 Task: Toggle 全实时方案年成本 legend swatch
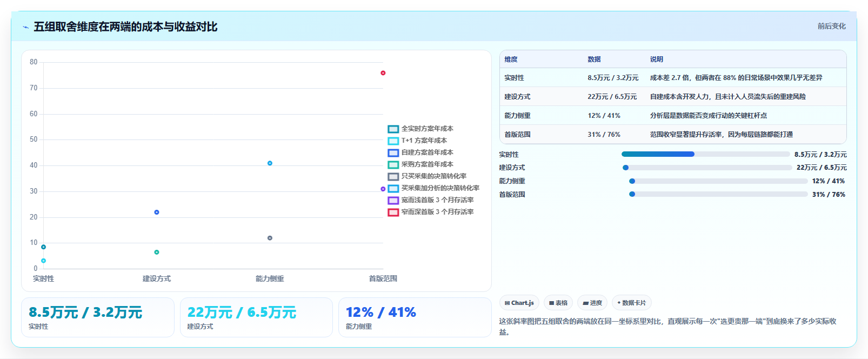coord(393,129)
